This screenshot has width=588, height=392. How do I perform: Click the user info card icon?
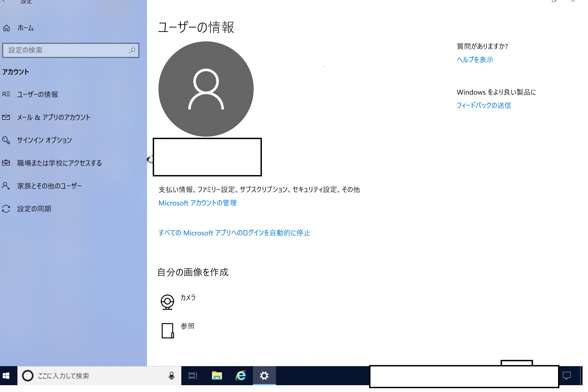[x=6, y=94]
